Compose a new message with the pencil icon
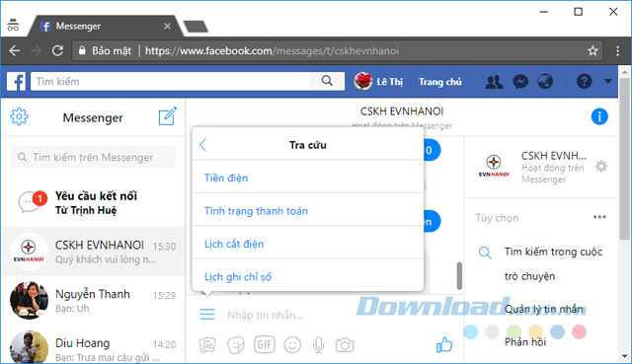This screenshot has width=632, height=364. pos(167,116)
